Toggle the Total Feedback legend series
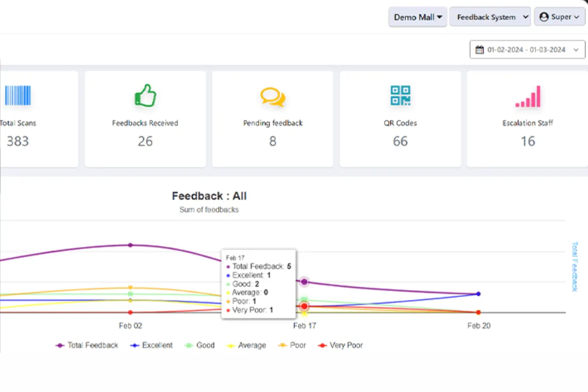The image size is (588, 392). coord(87,345)
